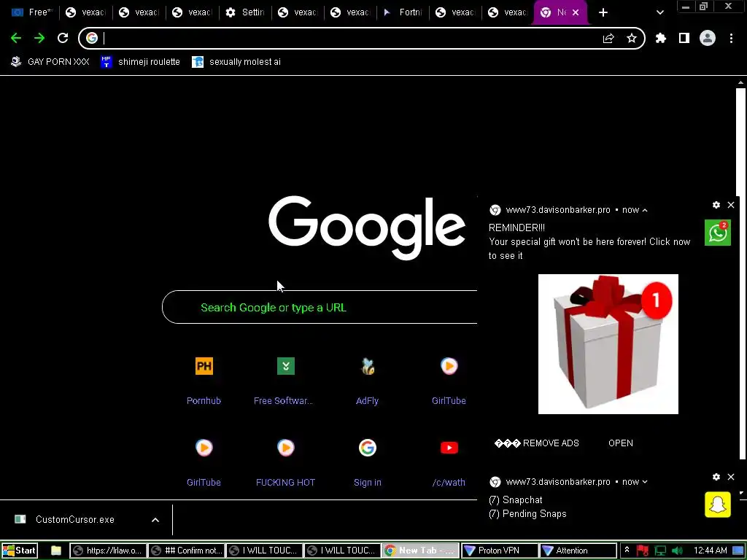The image size is (747, 560).
Task: Click the Google icon in the address bar
Action: (92, 38)
